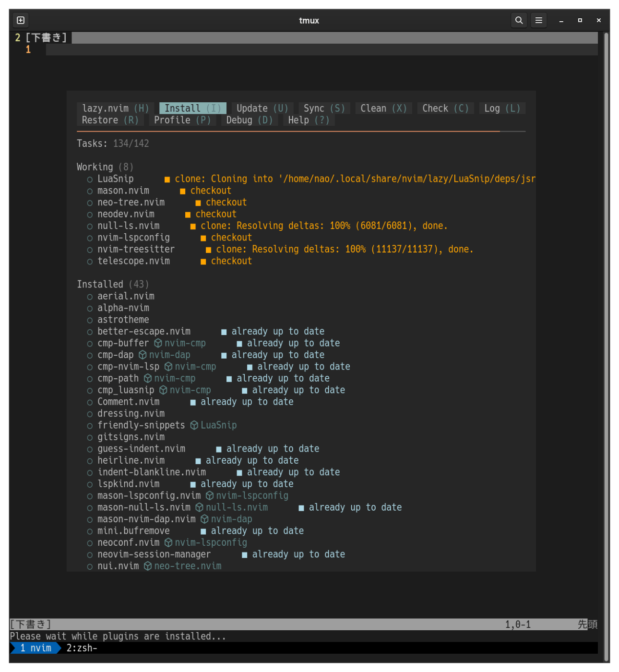Expand the guess-indent.nvim plugin entry
The image size is (619, 672).
click(x=142, y=449)
